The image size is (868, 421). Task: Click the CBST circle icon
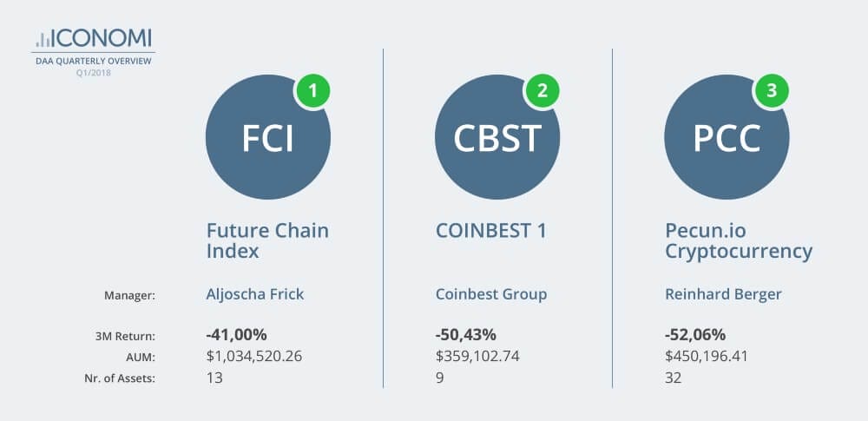pos(496,140)
